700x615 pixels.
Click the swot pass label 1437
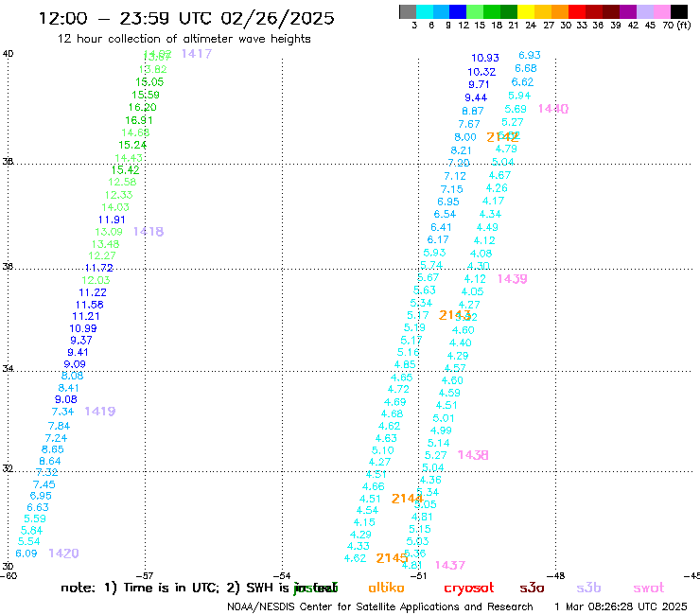click(x=450, y=566)
